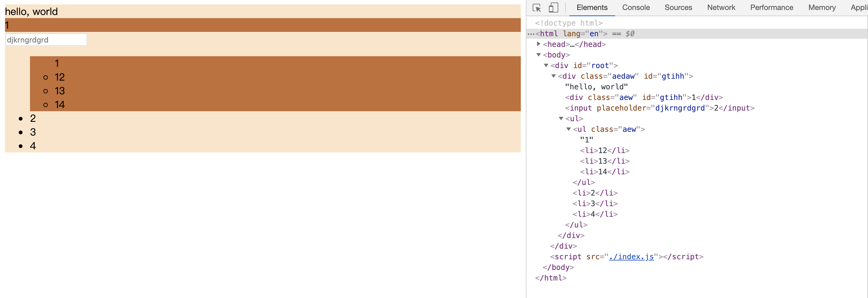Open the Network tab

[721, 8]
